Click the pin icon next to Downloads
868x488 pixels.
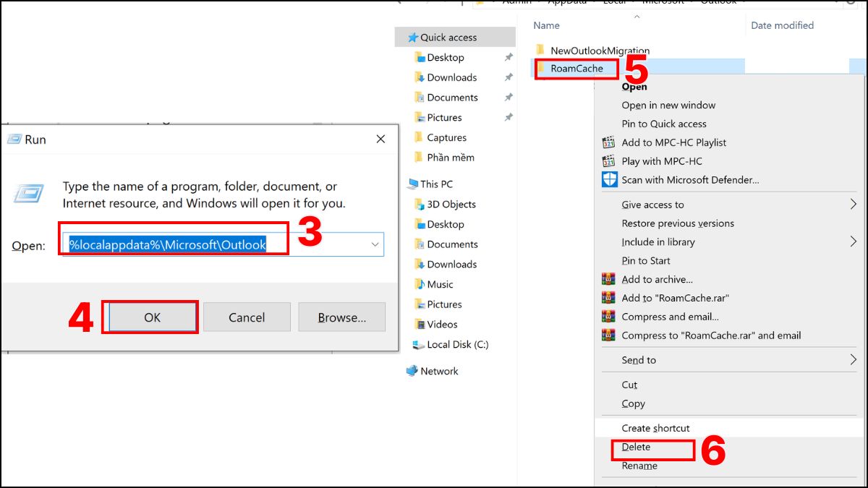point(509,77)
